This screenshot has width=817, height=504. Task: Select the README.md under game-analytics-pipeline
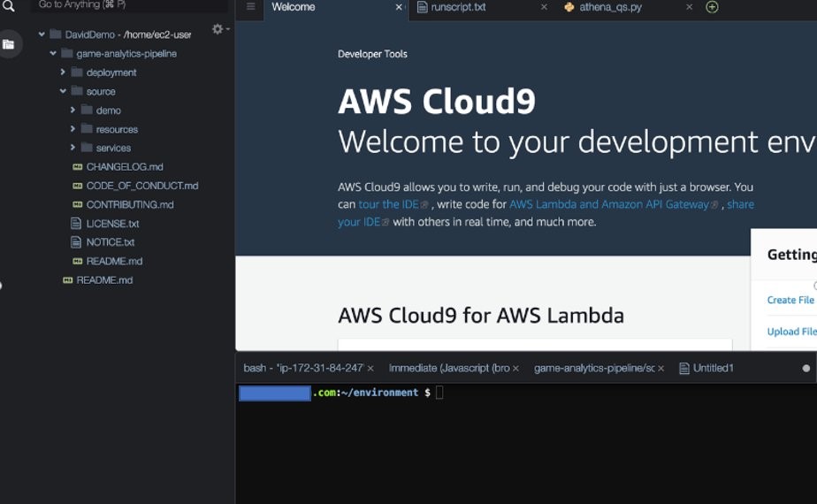click(104, 280)
